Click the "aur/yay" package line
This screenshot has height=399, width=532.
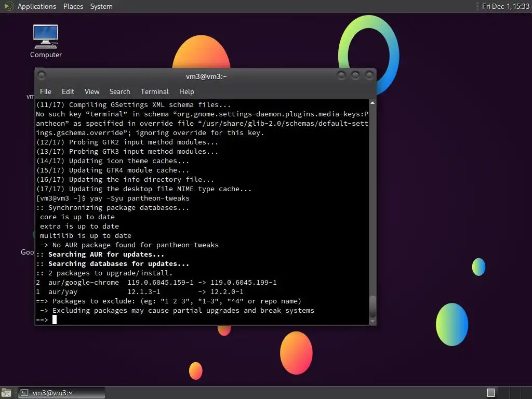(140, 292)
